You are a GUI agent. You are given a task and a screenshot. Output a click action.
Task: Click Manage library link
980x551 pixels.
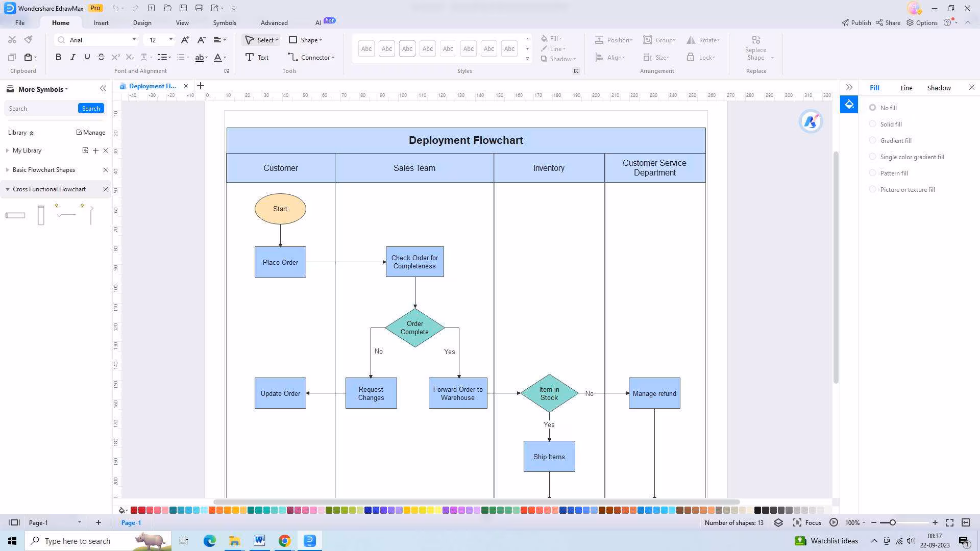(91, 132)
